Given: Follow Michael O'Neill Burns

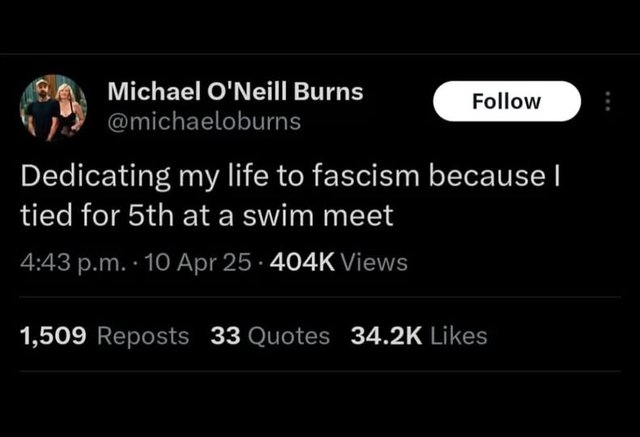Looking at the screenshot, I should pos(507,101).
